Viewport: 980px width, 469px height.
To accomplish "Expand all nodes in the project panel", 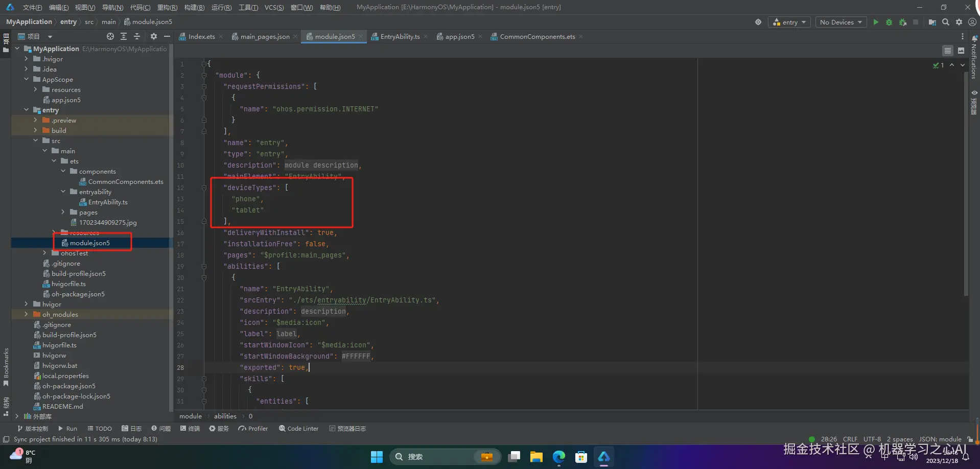I will click(x=124, y=36).
